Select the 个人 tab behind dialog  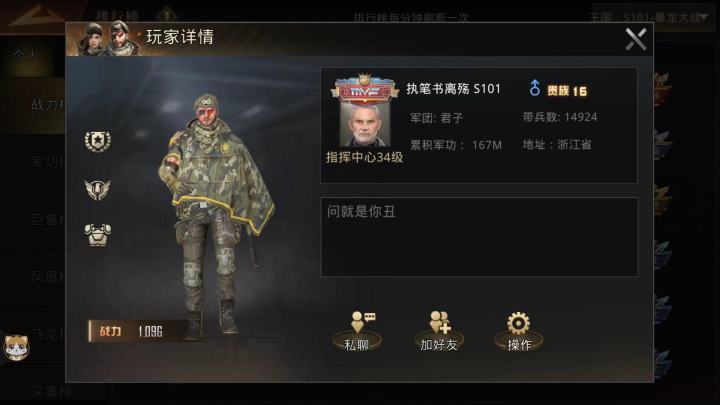click(27, 56)
